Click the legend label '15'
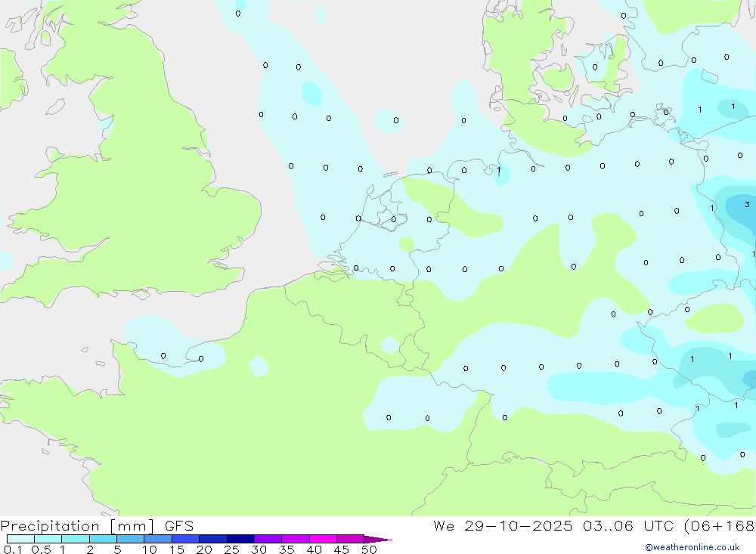This screenshot has height=554, width=756. click(x=177, y=549)
